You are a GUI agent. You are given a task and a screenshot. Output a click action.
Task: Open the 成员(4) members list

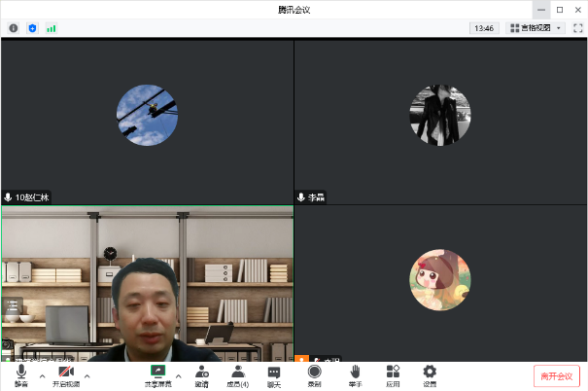[x=237, y=374]
